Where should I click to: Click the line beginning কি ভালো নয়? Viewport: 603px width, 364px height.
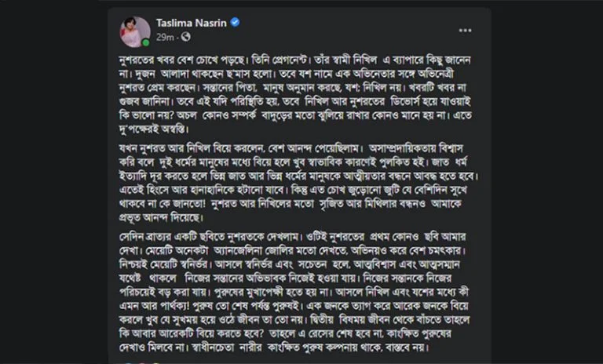tap(295, 115)
